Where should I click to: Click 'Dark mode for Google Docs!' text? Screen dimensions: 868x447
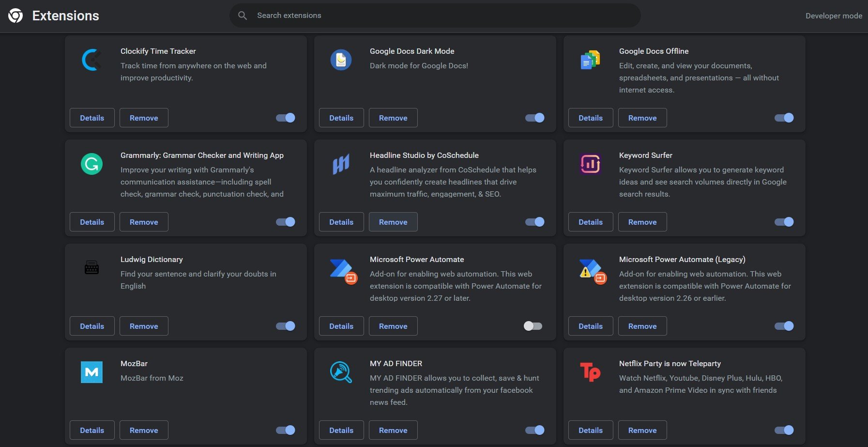pyautogui.click(x=419, y=65)
